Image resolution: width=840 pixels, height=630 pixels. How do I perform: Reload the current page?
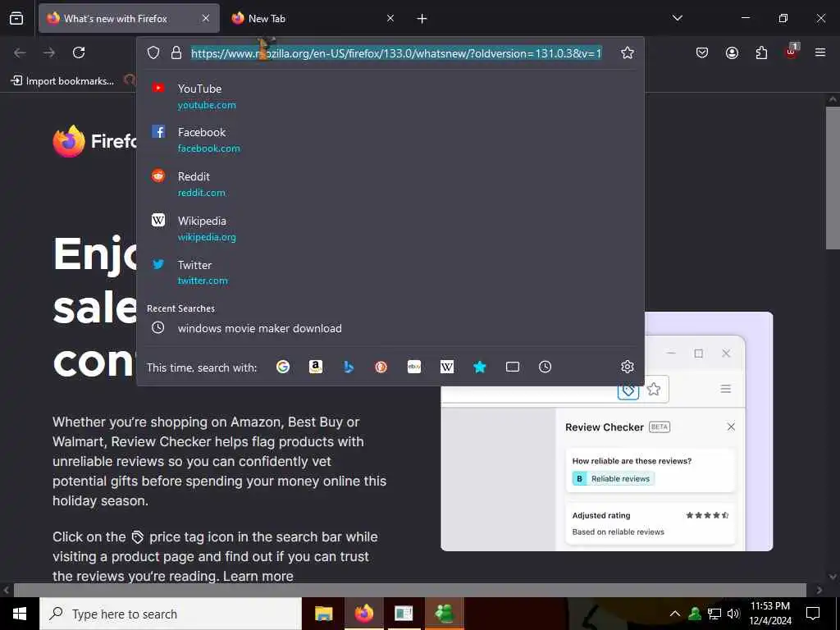[79, 52]
